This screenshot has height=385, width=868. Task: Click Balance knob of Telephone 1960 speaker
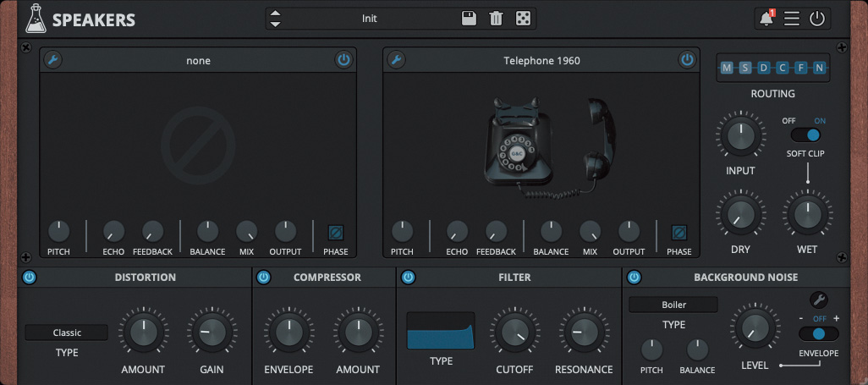(x=551, y=232)
